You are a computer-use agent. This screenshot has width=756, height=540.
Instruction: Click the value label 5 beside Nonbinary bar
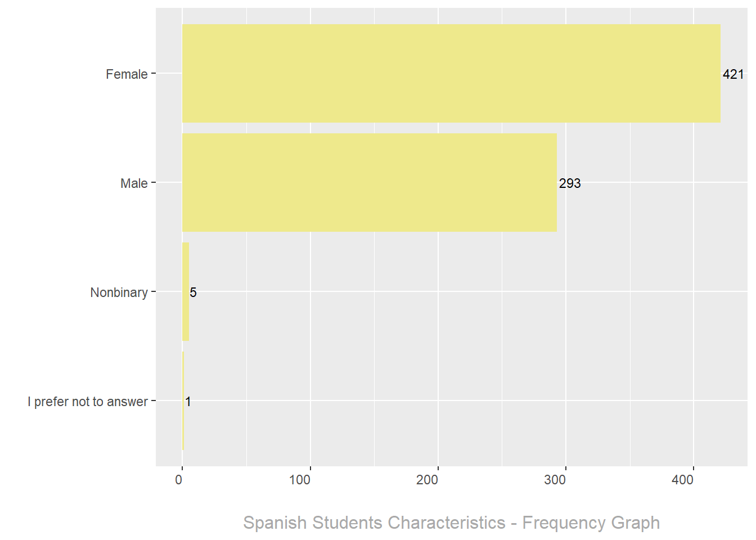[x=193, y=292]
